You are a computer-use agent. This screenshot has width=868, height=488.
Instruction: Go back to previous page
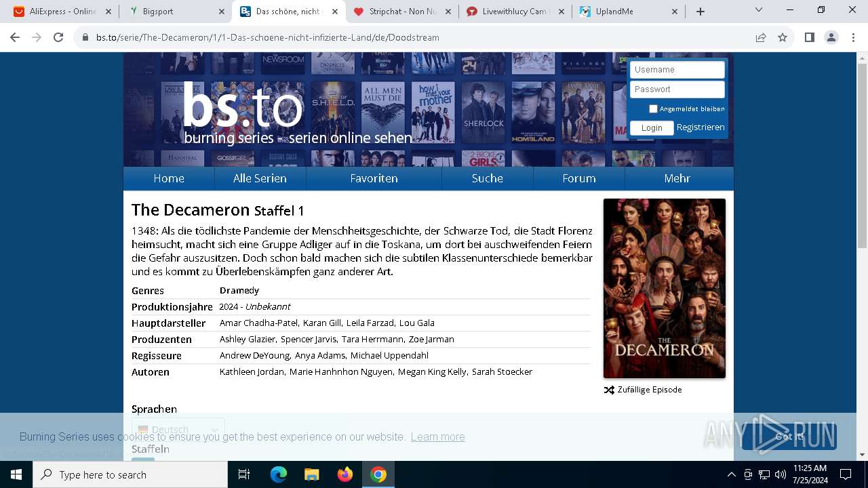pyautogui.click(x=15, y=37)
